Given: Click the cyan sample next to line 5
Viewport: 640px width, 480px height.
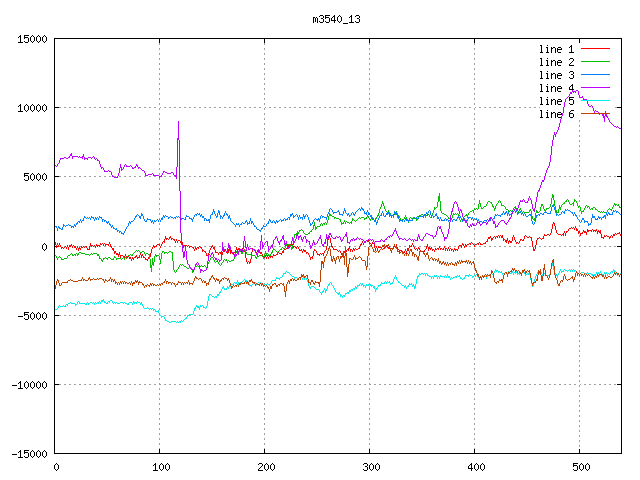Looking at the screenshot, I should tap(595, 101).
